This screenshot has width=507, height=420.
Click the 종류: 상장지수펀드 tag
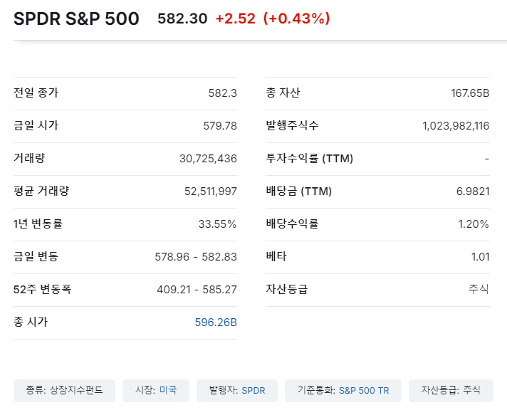pyautogui.click(x=64, y=390)
